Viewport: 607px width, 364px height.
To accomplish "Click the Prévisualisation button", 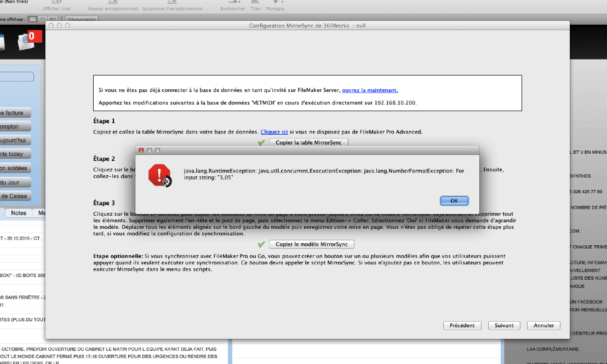I will click(82, 19).
